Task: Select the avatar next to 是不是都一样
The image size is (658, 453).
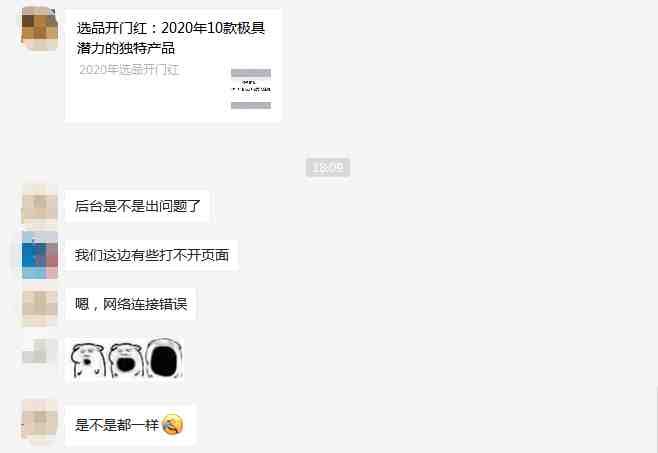Action: click(39, 421)
